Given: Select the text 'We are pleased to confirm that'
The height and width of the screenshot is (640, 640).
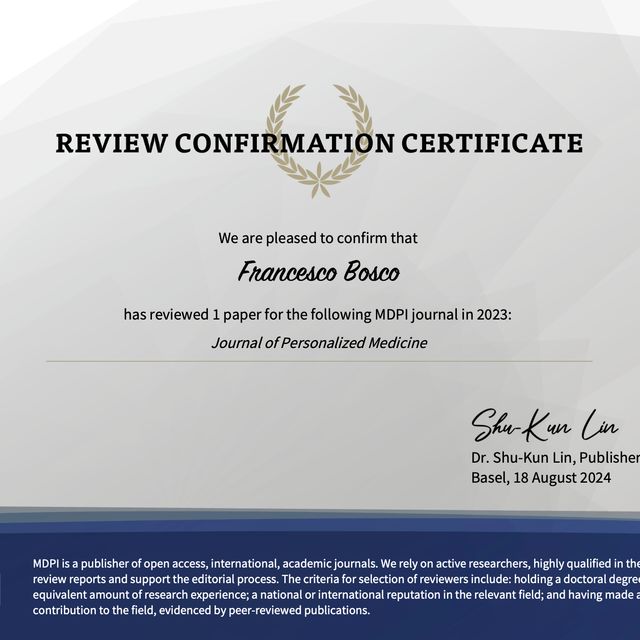Looking at the screenshot, I should [x=318, y=238].
